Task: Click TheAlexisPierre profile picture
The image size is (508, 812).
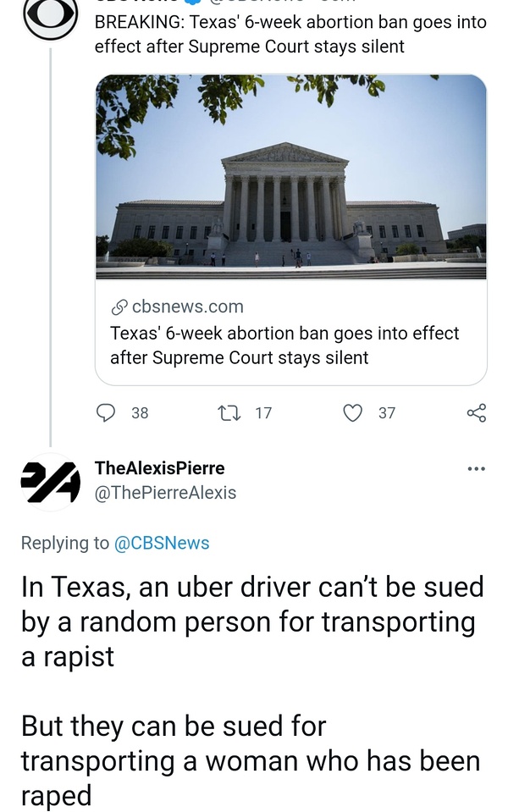Action: [x=50, y=482]
